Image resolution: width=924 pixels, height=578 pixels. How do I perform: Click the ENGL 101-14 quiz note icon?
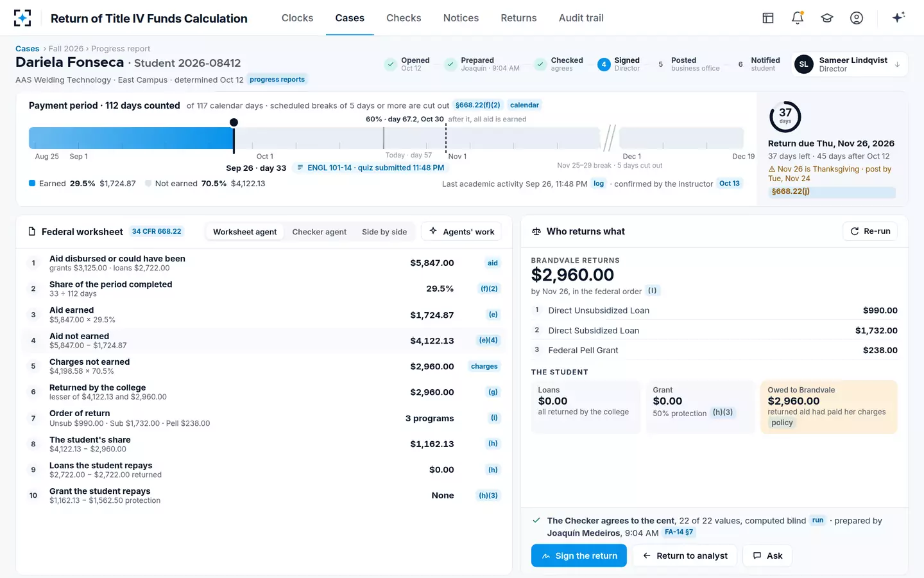click(x=300, y=168)
